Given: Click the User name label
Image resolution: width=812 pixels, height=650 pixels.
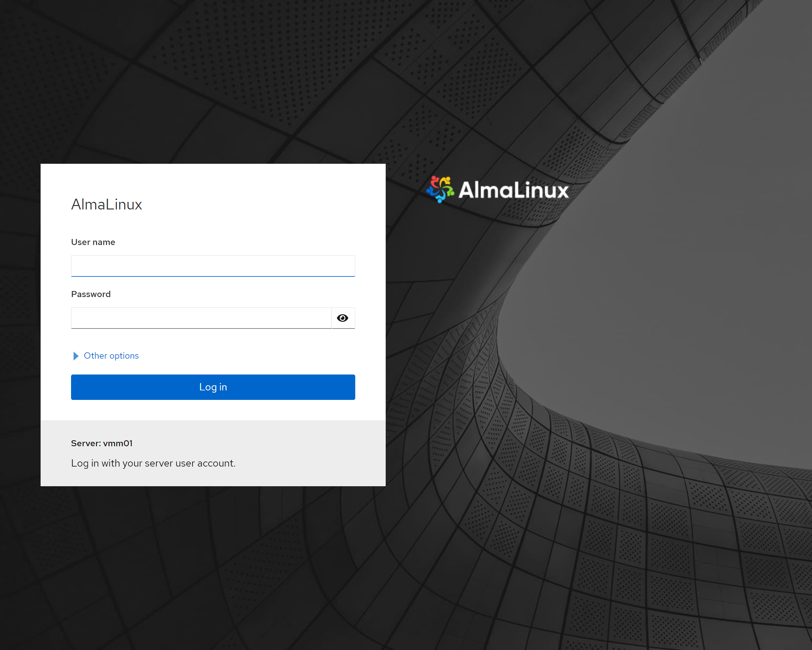Looking at the screenshot, I should pyautogui.click(x=93, y=242).
